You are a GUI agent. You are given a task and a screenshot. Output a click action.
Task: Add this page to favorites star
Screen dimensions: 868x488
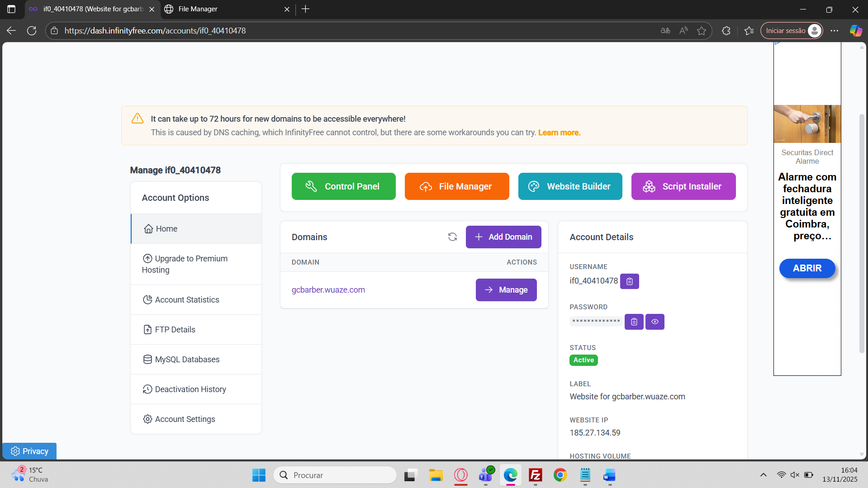[701, 31]
